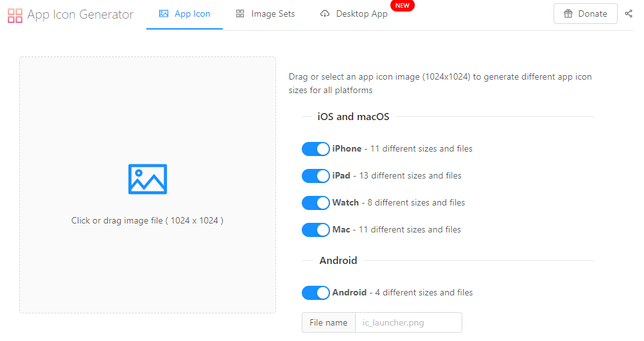The height and width of the screenshot is (341, 644).
Task: Go to the Desktop App tab
Action: pyautogui.click(x=354, y=14)
